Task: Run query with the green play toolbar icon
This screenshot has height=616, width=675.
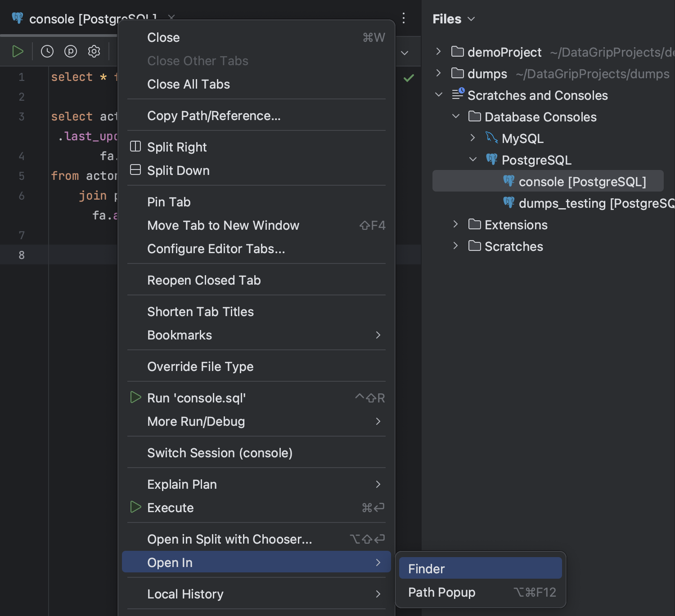Action: pos(18,51)
